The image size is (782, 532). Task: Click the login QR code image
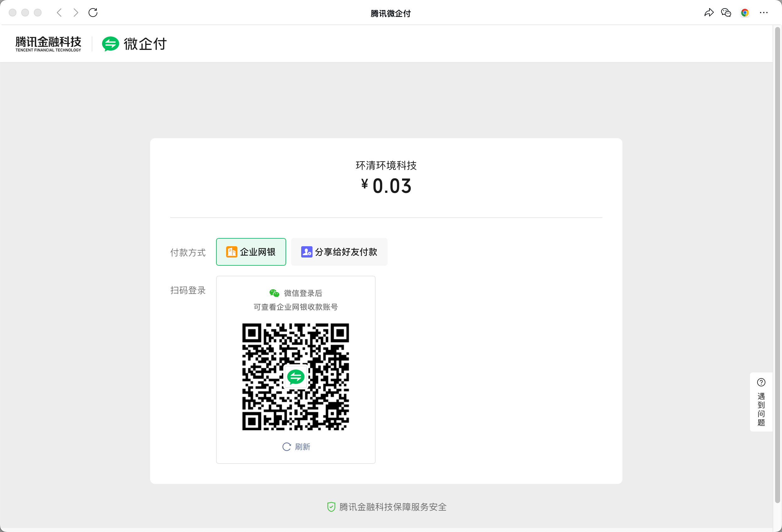[296, 377]
